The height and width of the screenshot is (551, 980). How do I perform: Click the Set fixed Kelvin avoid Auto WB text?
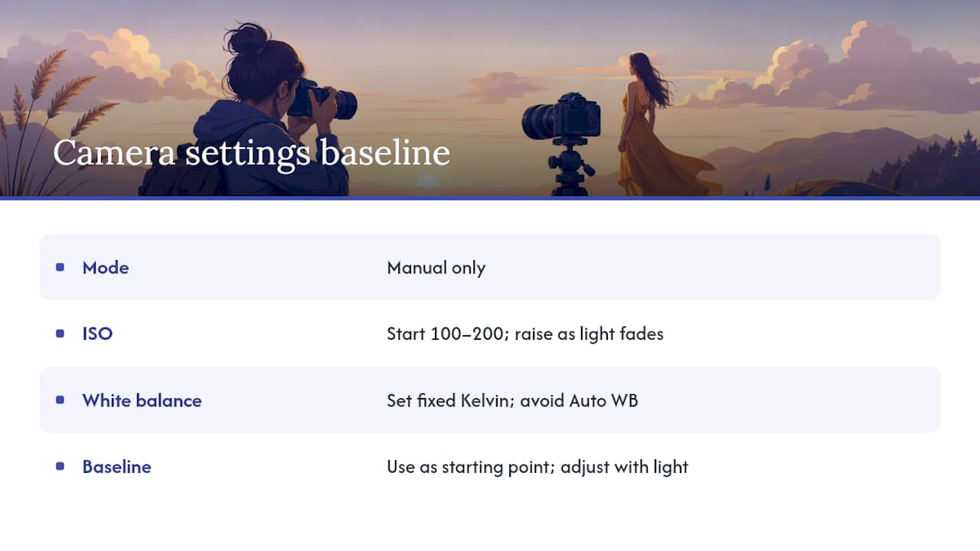512,400
